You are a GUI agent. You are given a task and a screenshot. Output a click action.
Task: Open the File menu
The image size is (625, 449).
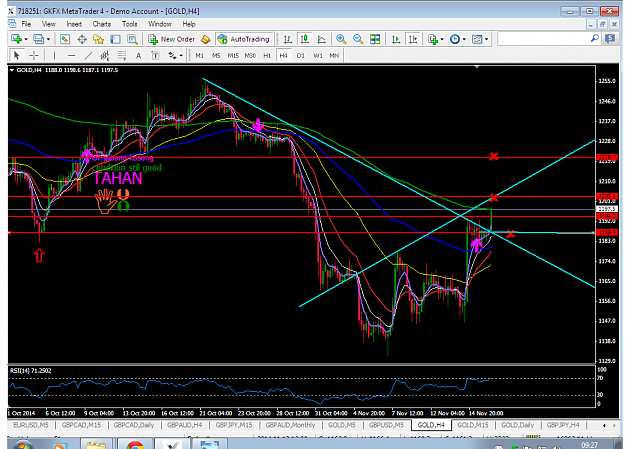click(26, 24)
